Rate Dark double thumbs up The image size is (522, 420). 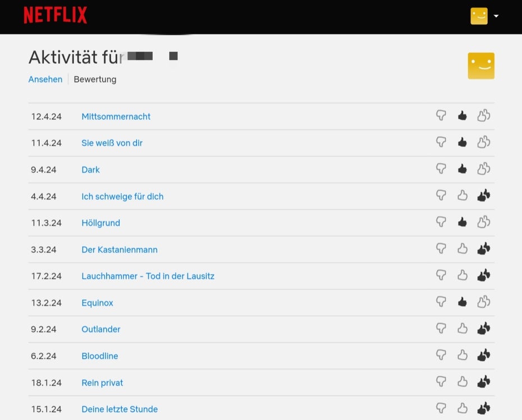point(484,169)
